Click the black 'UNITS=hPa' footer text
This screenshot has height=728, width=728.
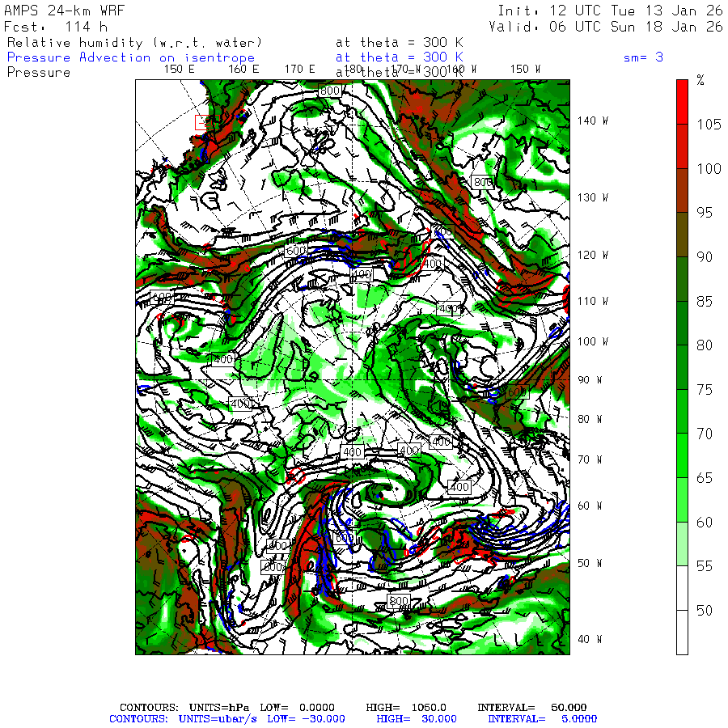[218, 708]
